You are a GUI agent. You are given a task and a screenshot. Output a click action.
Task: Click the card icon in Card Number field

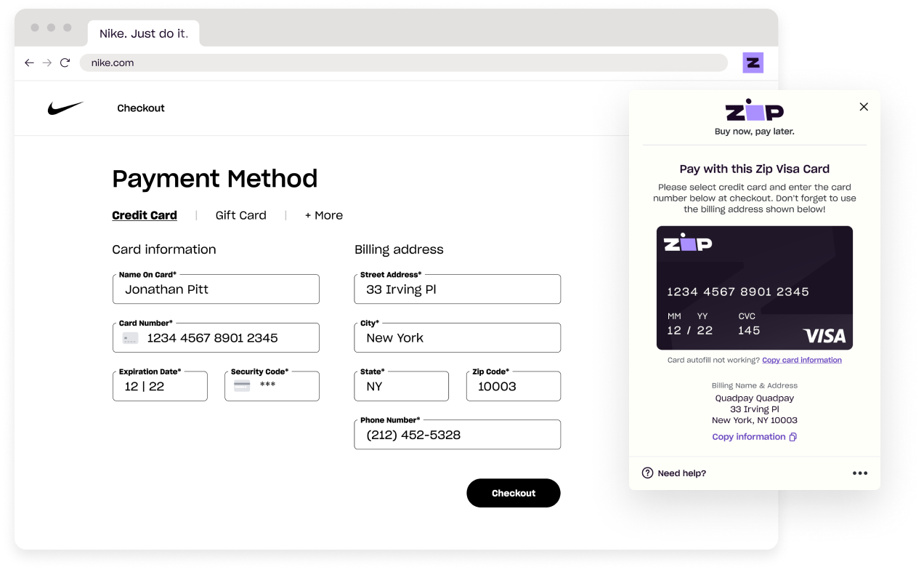tap(131, 338)
